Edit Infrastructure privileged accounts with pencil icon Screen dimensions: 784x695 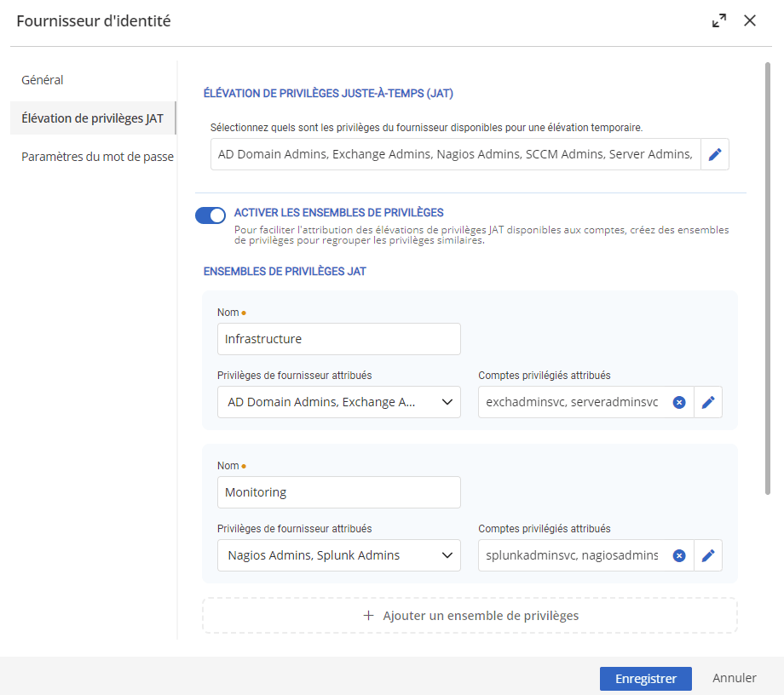(708, 402)
